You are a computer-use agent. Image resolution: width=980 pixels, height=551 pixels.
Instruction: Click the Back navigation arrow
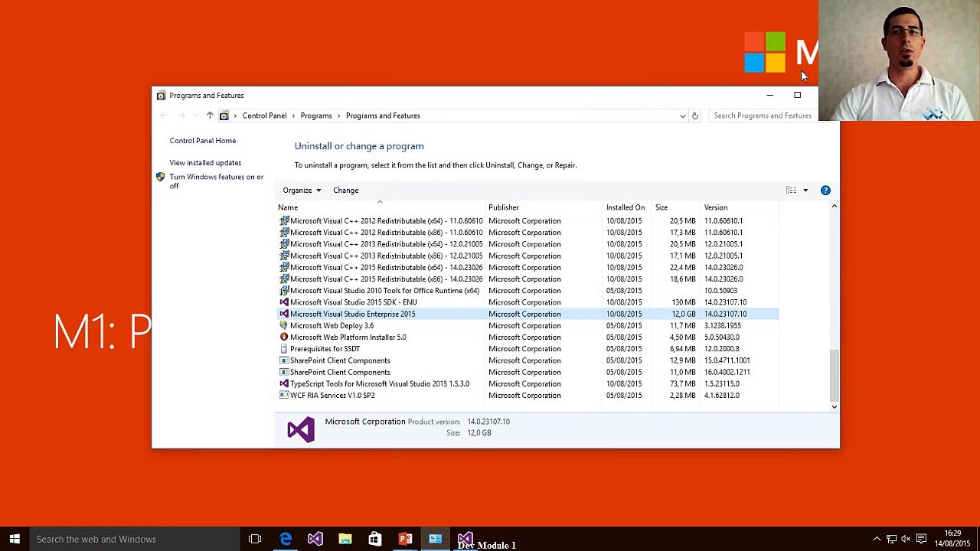[163, 116]
